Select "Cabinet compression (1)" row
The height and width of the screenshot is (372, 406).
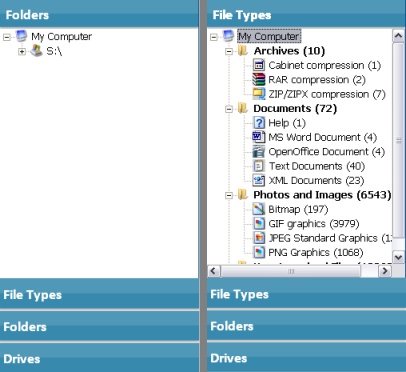coord(324,65)
